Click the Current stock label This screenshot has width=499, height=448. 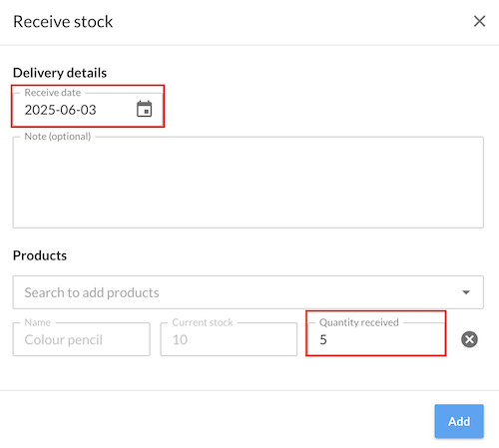[x=203, y=322]
